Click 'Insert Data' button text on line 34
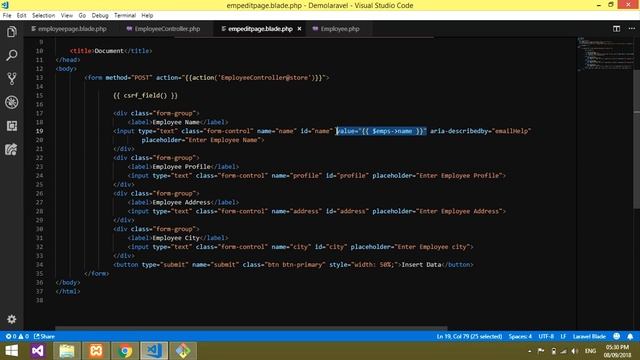Screen dimensions: 640x360 [421, 264]
